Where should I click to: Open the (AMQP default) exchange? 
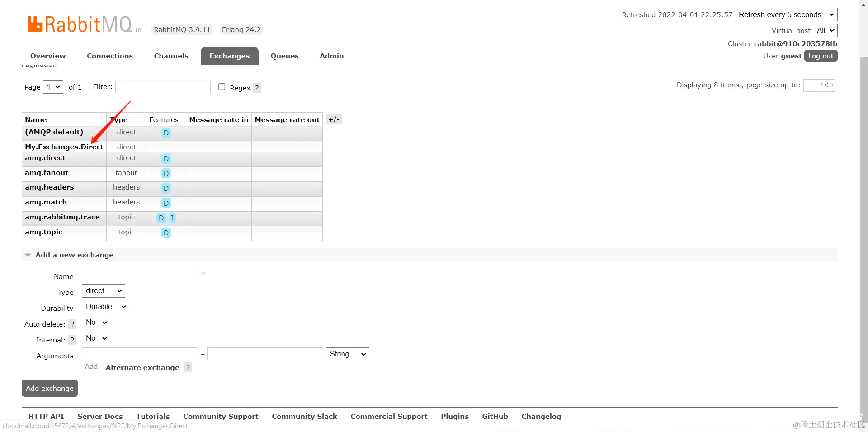(54, 132)
